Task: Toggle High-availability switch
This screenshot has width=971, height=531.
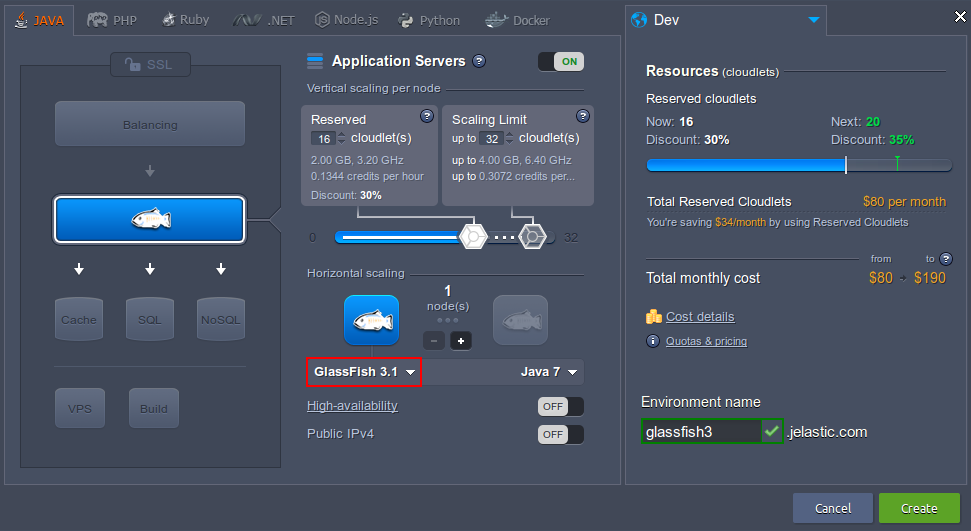Action: point(561,406)
